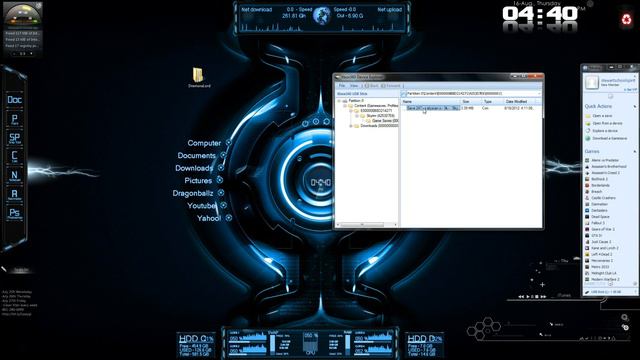Click the profile avatar thumbnail in sidebar
The height and width of the screenshot is (360, 640).
point(591,82)
